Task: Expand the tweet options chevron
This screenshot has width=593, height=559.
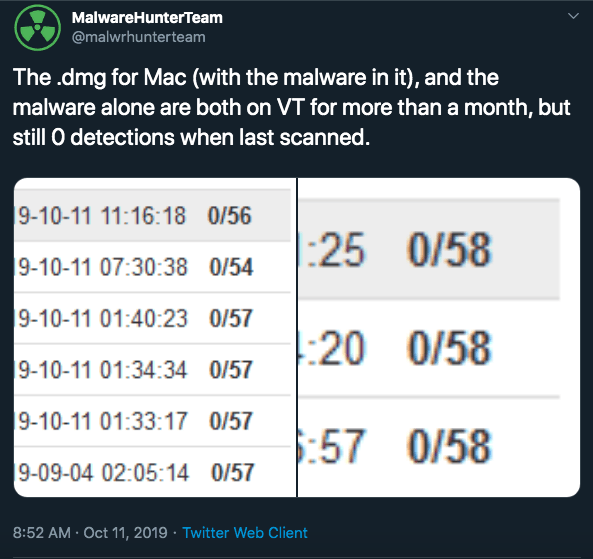Action: tap(573, 16)
